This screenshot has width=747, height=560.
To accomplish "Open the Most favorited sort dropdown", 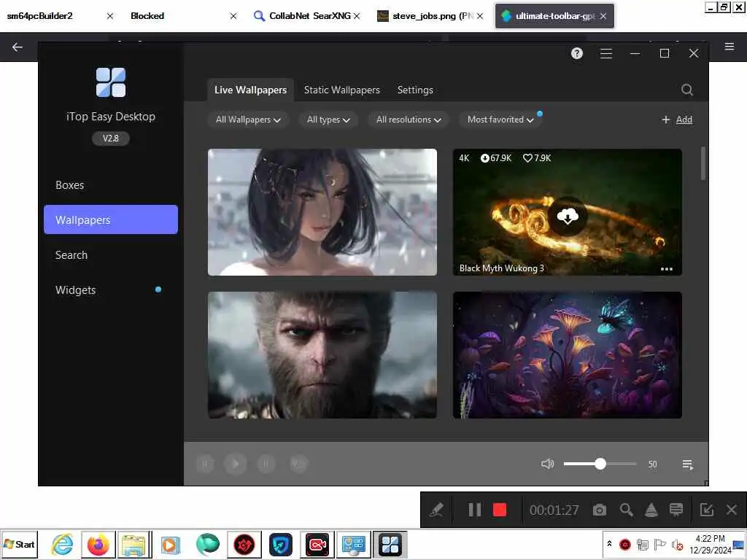I will (500, 120).
